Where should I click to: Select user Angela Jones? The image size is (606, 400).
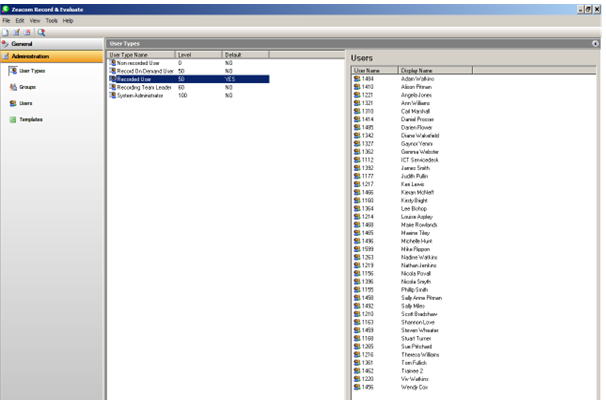(416, 95)
